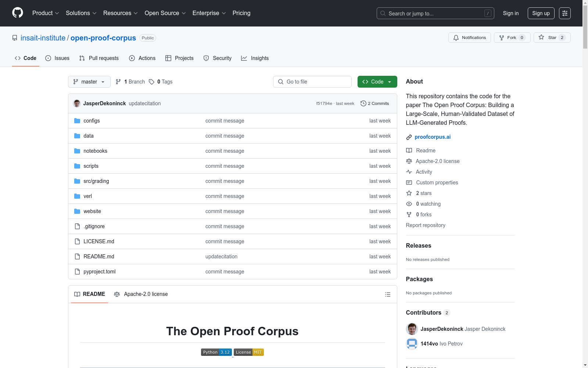Select the Apache-2.0 license tab in README panel
Image resolution: width=588 pixels, height=368 pixels.
coord(141,294)
